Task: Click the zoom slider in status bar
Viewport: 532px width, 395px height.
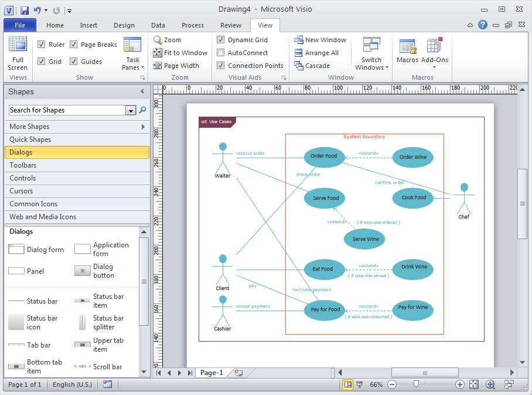Action: click(x=417, y=384)
